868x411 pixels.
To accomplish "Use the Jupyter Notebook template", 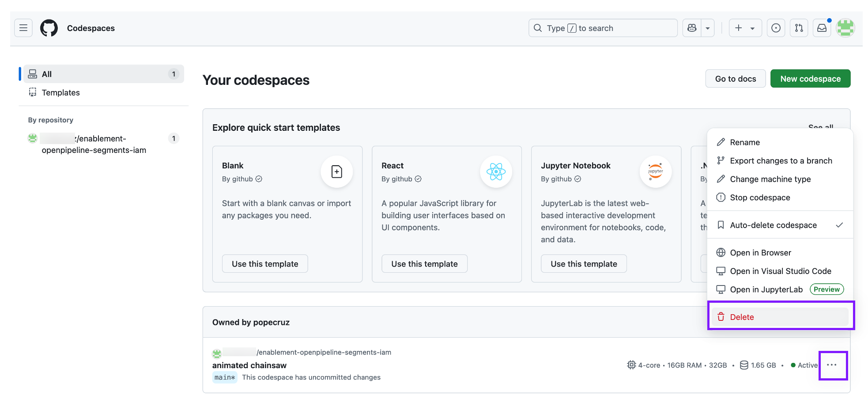I will tap(584, 263).
